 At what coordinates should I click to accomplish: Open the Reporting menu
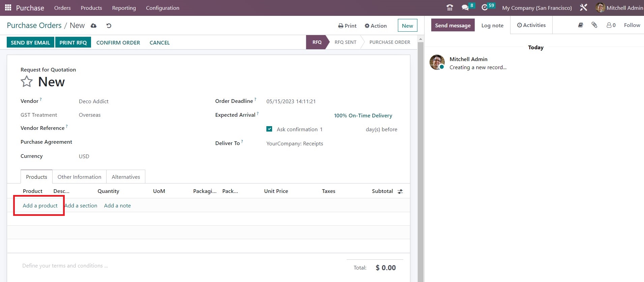(x=124, y=8)
